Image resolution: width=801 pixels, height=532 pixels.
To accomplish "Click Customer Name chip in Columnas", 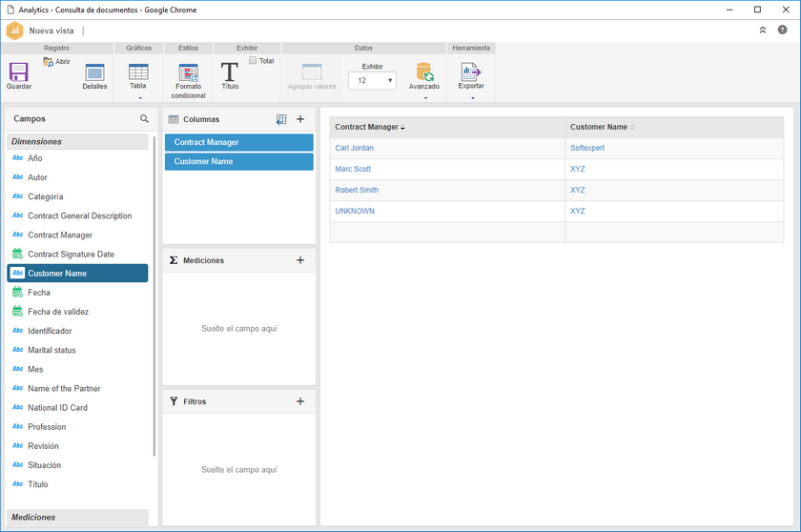I will pyautogui.click(x=239, y=161).
